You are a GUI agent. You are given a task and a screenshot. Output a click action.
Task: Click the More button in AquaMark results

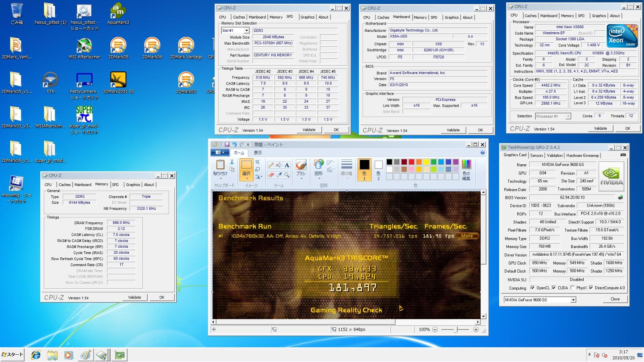point(467,236)
